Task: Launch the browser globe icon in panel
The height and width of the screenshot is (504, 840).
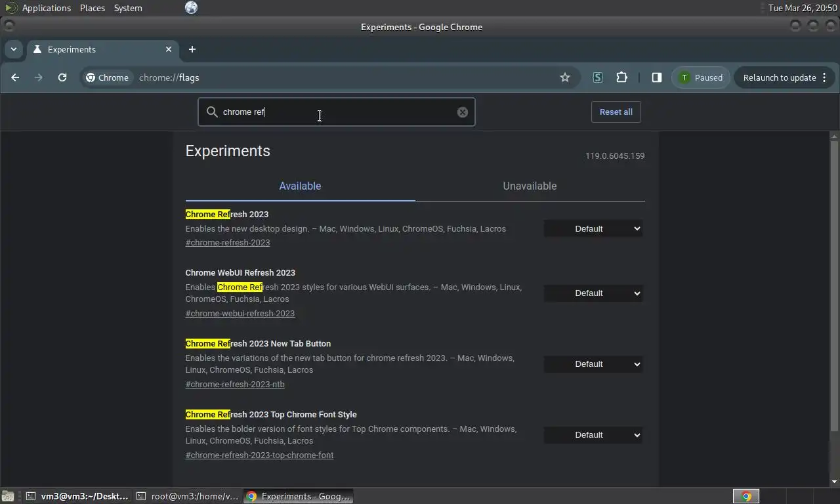Action: coord(191,8)
